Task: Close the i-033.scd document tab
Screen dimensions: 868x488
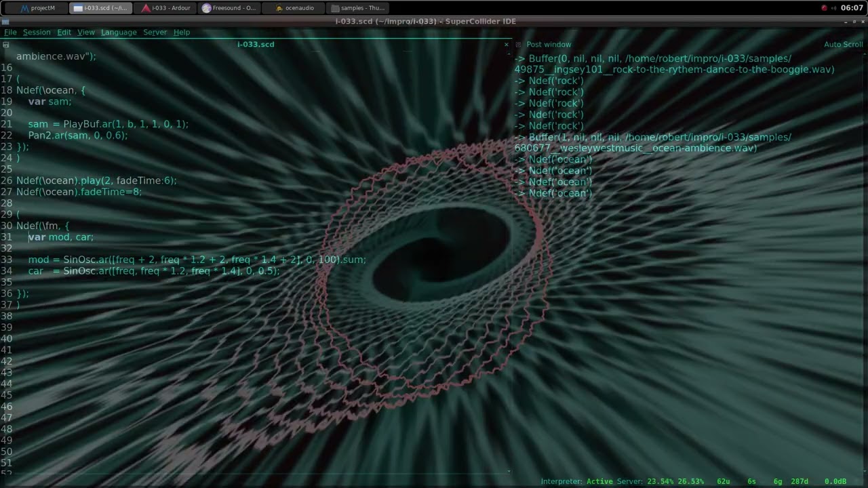Action: [x=506, y=45]
